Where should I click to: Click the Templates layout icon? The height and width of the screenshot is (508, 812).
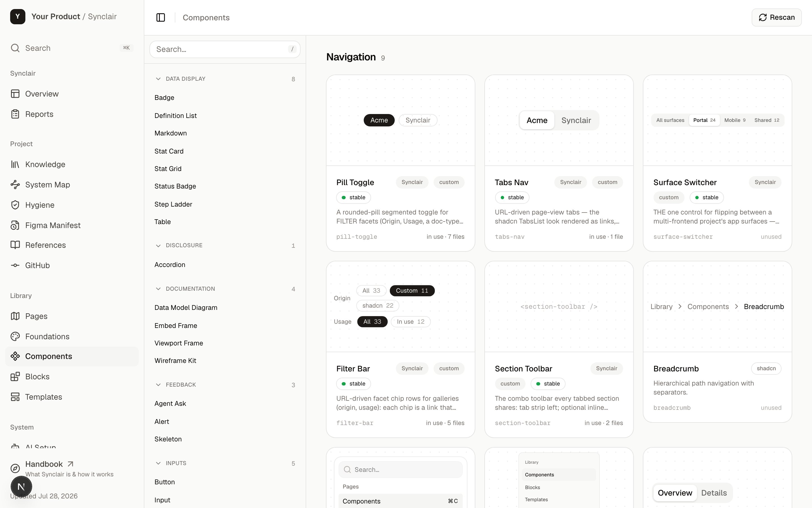tap(15, 397)
